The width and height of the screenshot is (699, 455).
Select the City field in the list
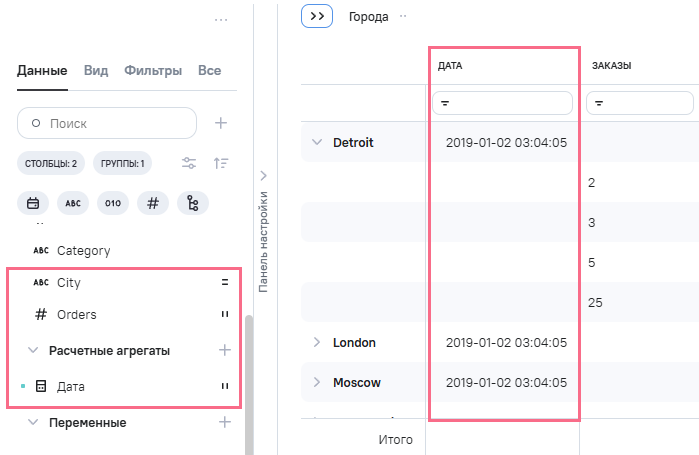[x=69, y=283]
